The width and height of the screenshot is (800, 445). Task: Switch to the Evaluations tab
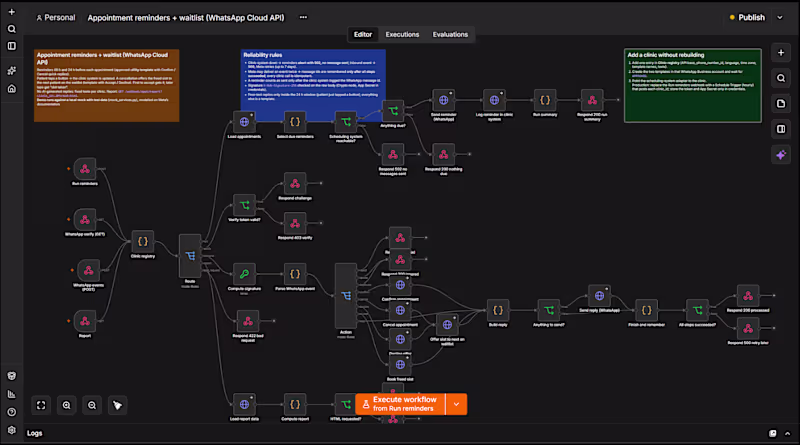(x=450, y=34)
